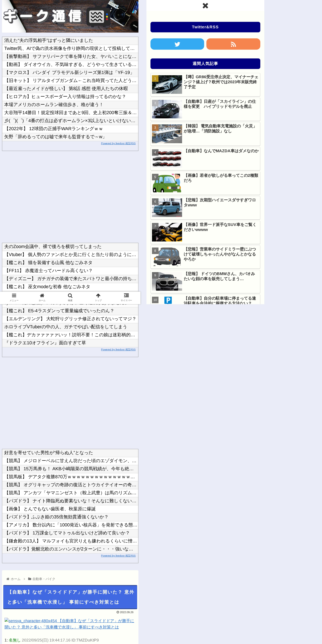Viewport: 322px width, 644px height.
Task: Open 世界一ド派手なSUV車 article title
Action: [x=220, y=227]
